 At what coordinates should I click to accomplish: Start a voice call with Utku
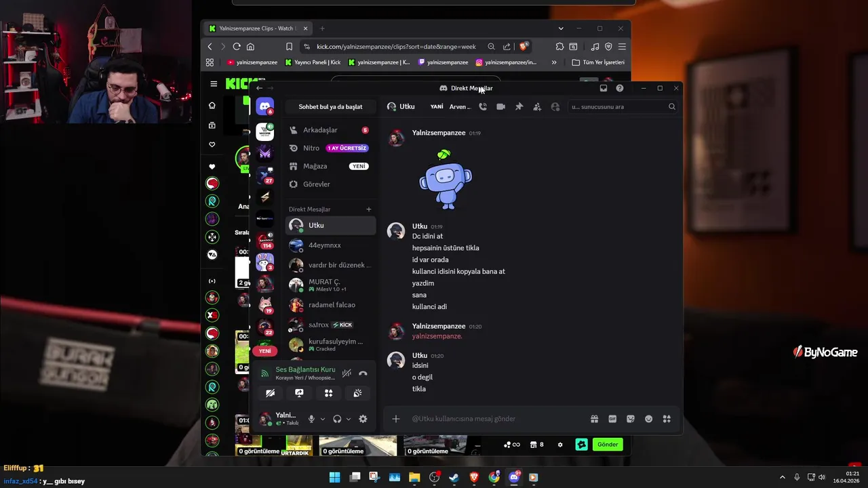coord(483,106)
